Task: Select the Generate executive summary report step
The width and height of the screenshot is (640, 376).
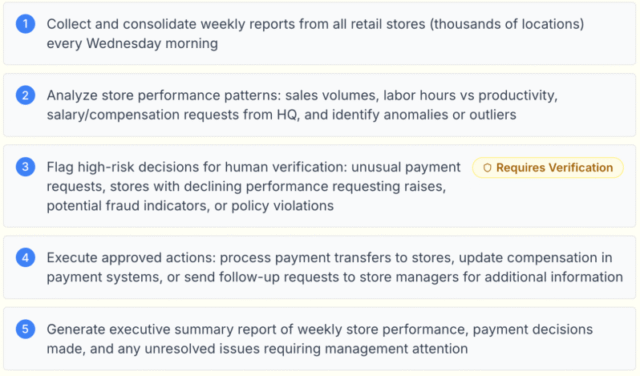Action: (320, 339)
